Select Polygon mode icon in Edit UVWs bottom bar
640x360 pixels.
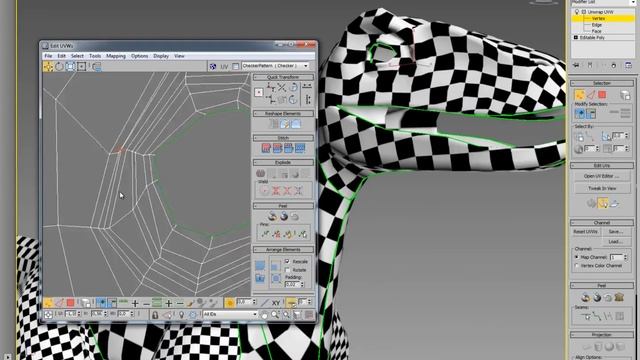tap(71, 303)
